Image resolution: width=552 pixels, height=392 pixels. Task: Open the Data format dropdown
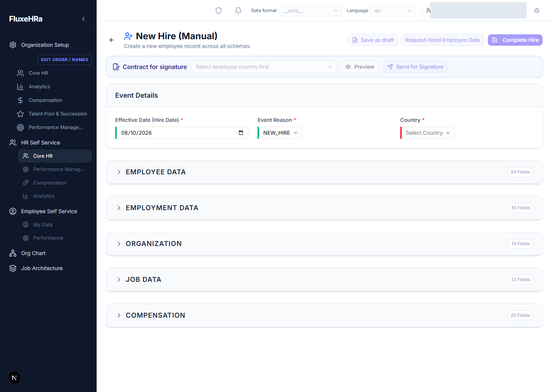pyautogui.click(x=310, y=11)
